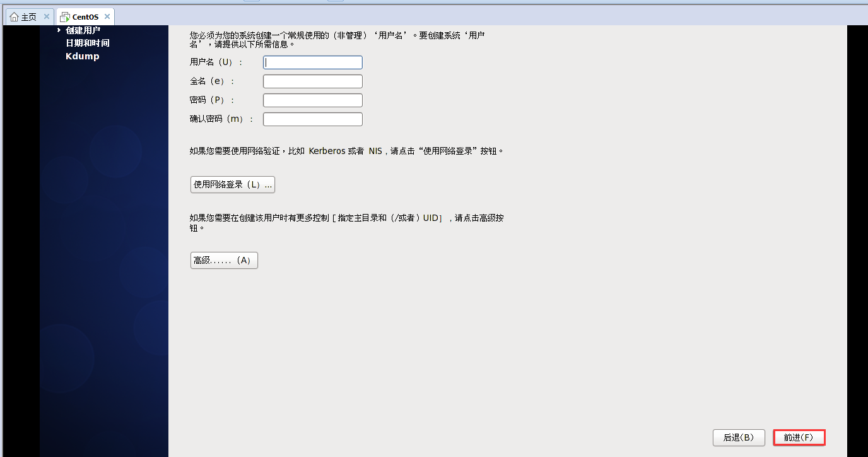Select 日期和时间 in the sidebar
The image size is (868, 457).
point(87,43)
